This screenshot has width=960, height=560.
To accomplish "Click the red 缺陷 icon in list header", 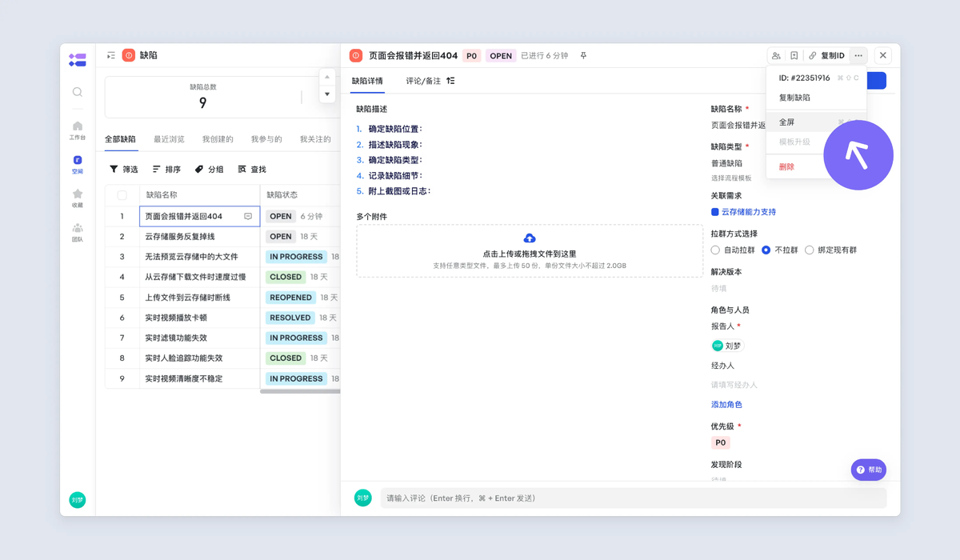I will coord(129,55).
